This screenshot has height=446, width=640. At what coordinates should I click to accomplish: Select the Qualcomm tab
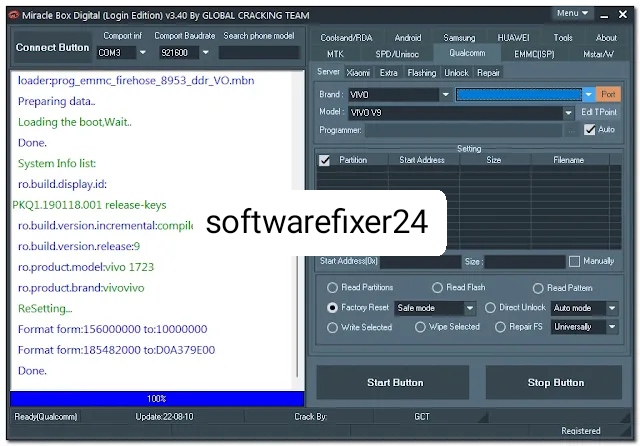coord(467,53)
